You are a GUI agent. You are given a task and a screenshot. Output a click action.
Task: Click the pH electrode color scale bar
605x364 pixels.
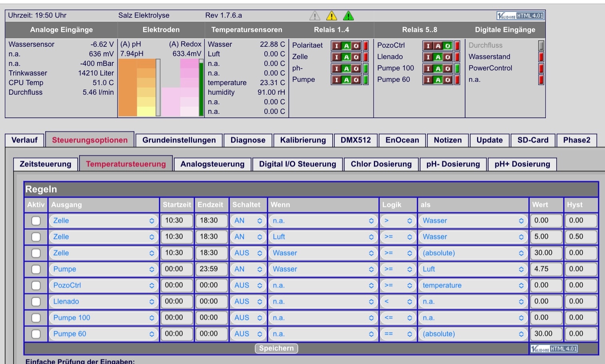[x=139, y=88]
